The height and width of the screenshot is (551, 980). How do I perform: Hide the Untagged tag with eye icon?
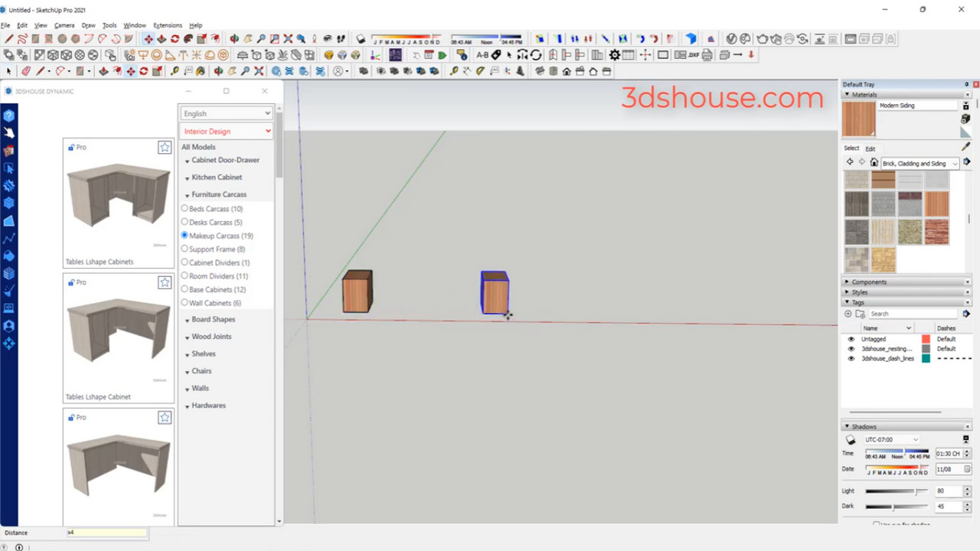click(x=851, y=339)
